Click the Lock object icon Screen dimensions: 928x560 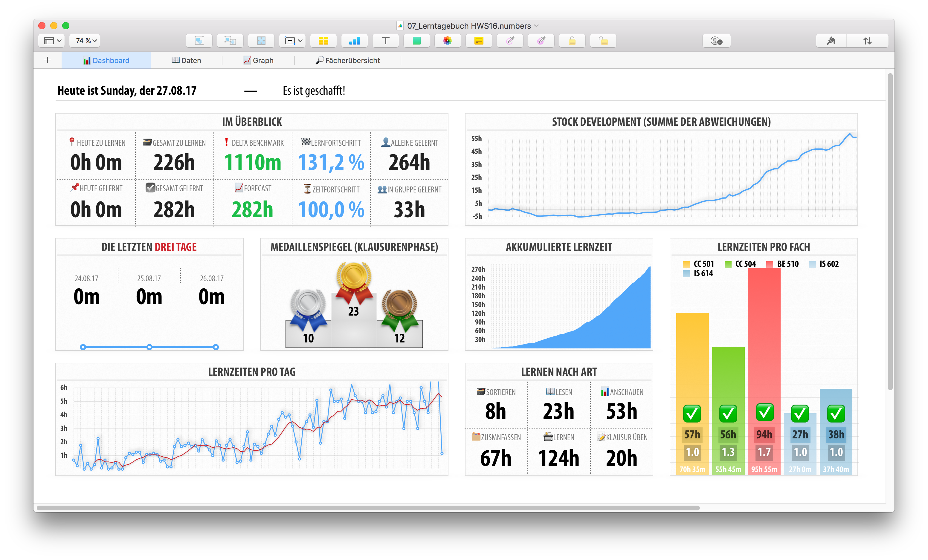coord(572,41)
